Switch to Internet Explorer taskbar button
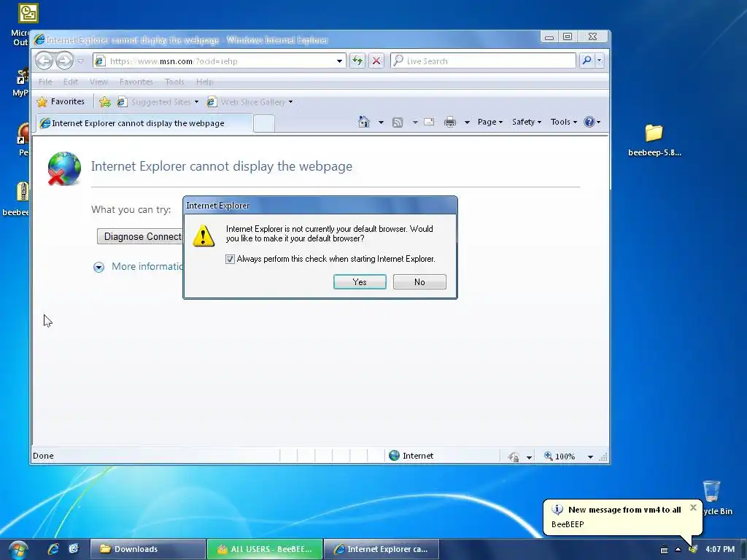The width and height of the screenshot is (747, 560). pyautogui.click(x=382, y=549)
